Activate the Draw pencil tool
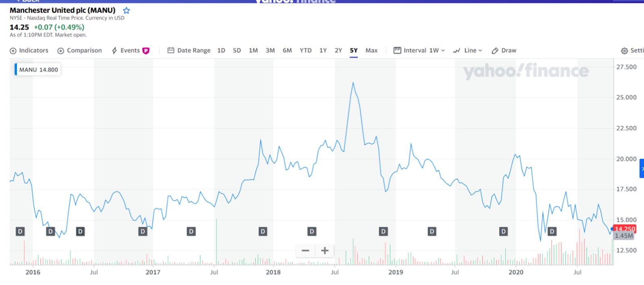The height and width of the screenshot is (285, 644). (x=504, y=50)
